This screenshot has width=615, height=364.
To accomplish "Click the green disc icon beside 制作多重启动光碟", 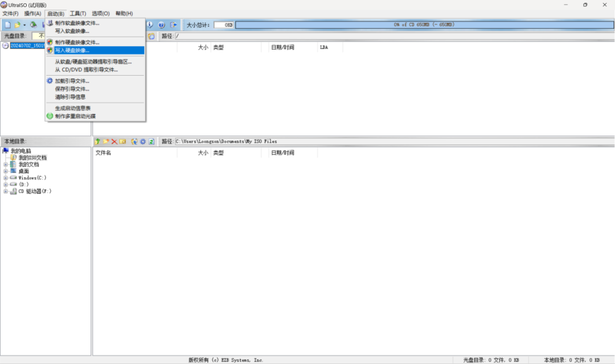I will pyautogui.click(x=50, y=116).
